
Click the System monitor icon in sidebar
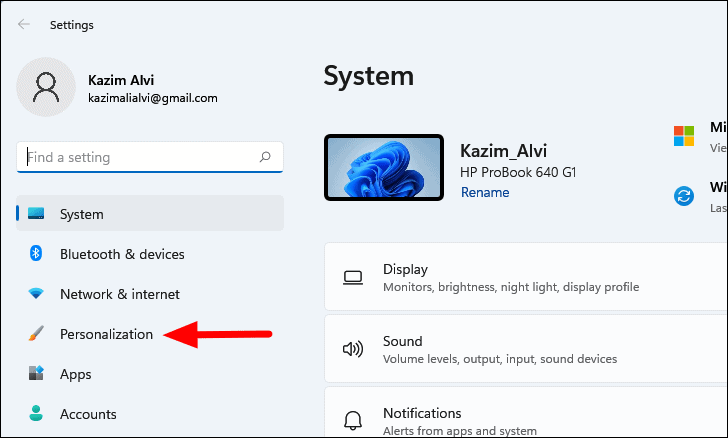click(36, 213)
